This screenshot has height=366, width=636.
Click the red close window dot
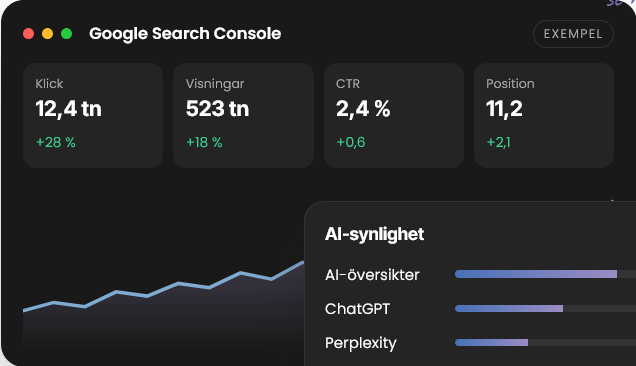tap(28, 34)
